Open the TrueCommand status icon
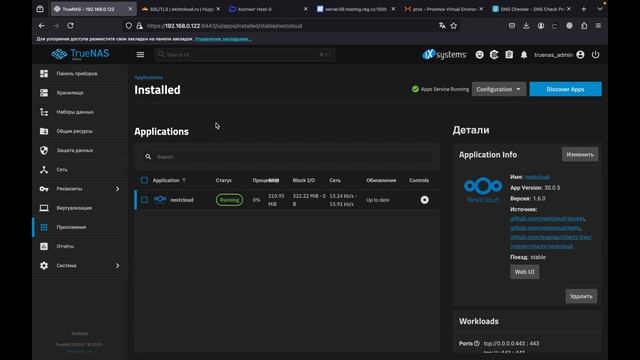 pyautogui.click(x=494, y=55)
